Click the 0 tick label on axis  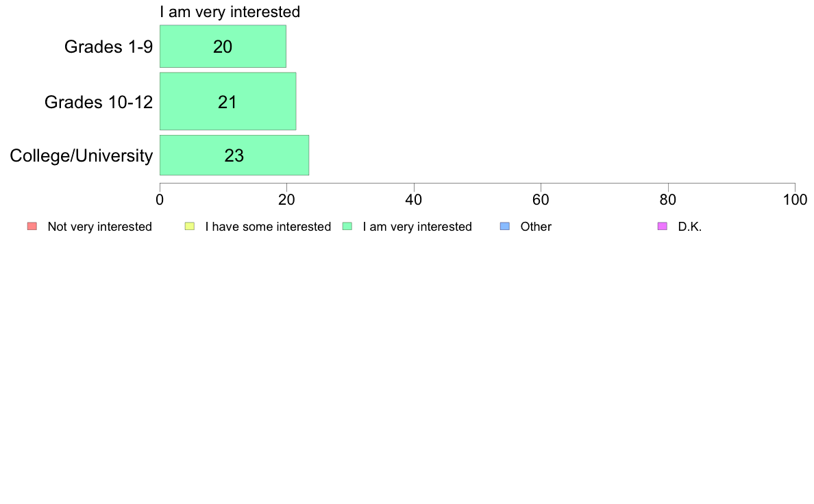click(x=160, y=200)
